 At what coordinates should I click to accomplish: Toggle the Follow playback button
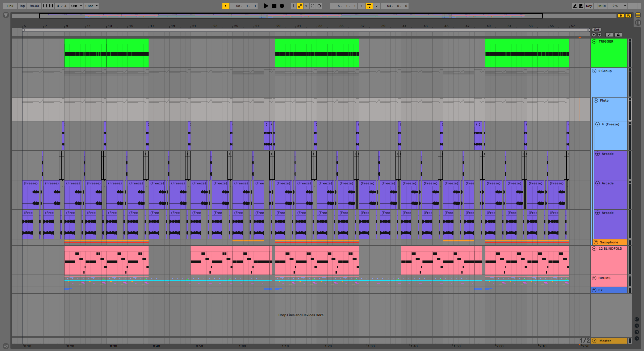pyautogui.click(x=226, y=6)
